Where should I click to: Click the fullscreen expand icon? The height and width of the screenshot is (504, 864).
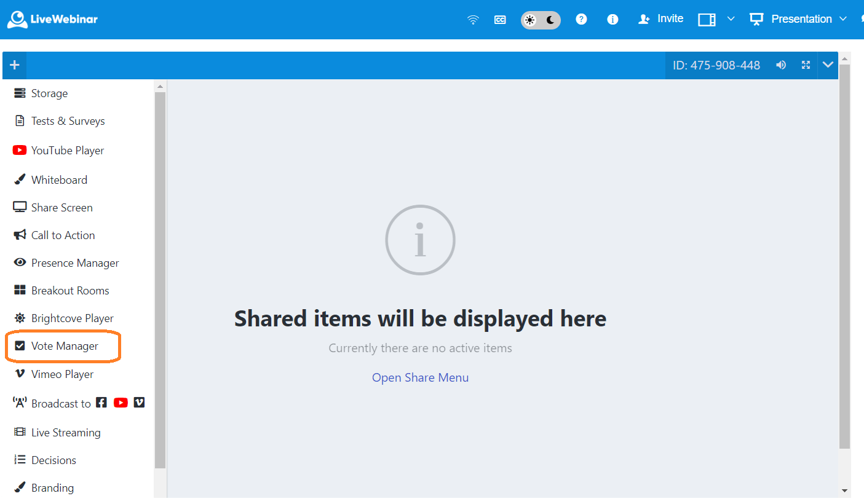point(806,65)
